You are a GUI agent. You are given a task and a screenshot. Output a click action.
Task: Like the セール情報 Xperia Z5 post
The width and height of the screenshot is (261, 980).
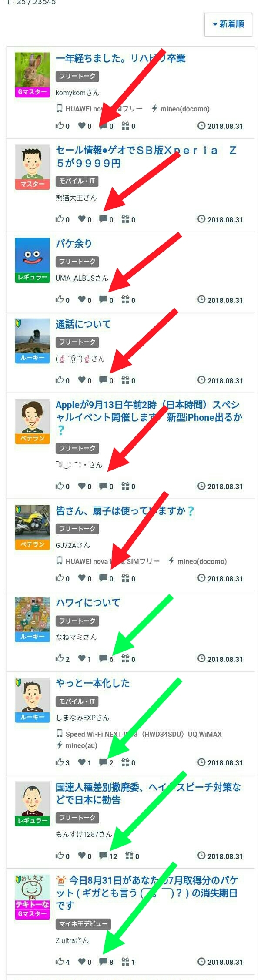pos(60,219)
